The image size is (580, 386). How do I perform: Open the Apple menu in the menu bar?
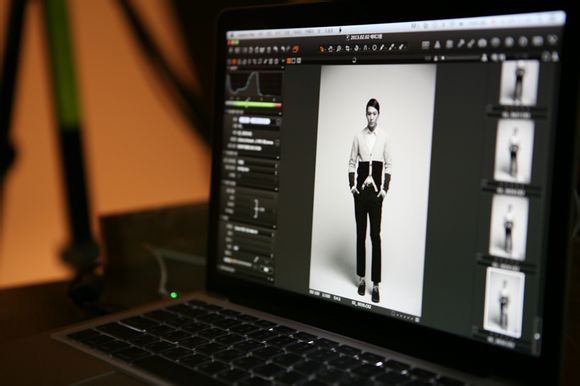[x=233, y=35]
